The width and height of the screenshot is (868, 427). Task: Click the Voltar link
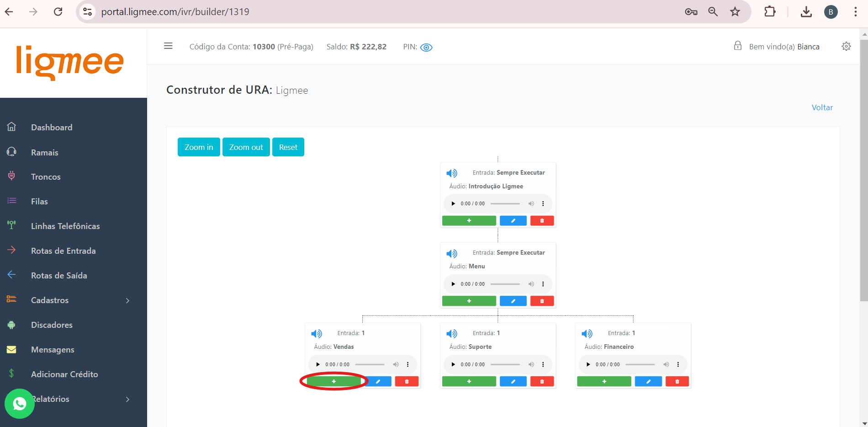coord(822,107)
